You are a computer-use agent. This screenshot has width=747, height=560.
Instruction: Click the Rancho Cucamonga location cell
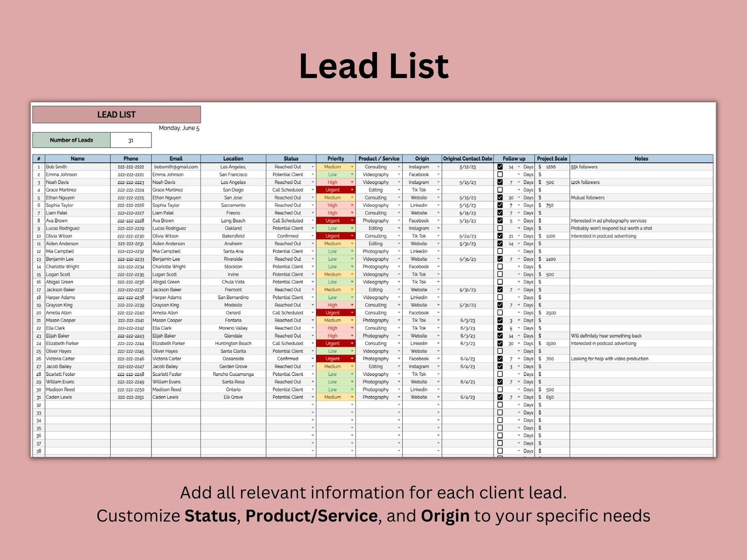233,374
